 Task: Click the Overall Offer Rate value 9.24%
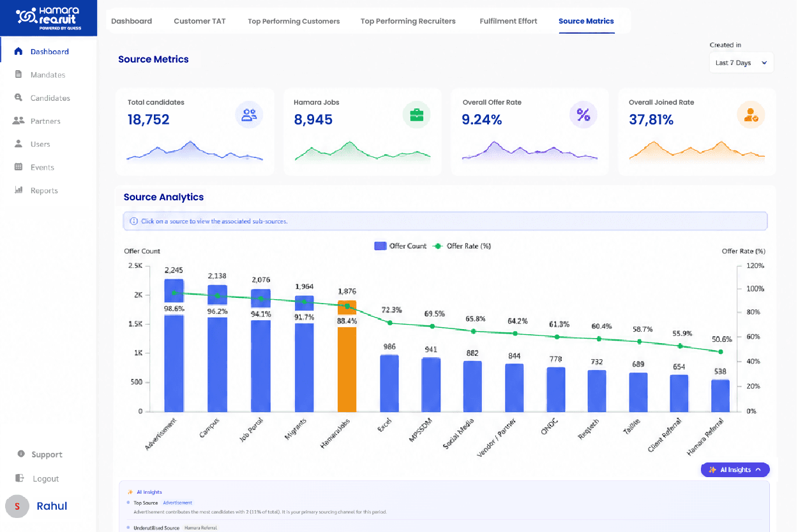pos(482,119)
